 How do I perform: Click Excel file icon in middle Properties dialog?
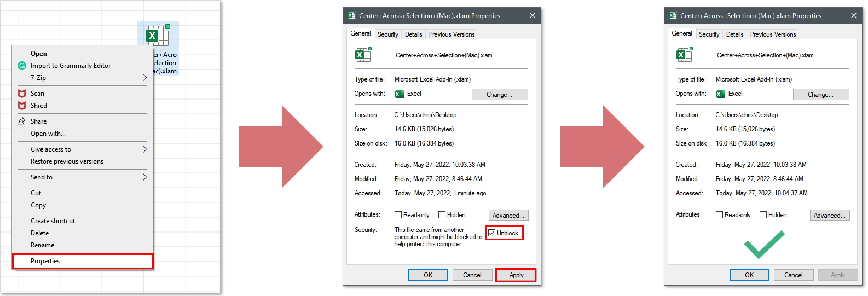click(x=363, y=55)
